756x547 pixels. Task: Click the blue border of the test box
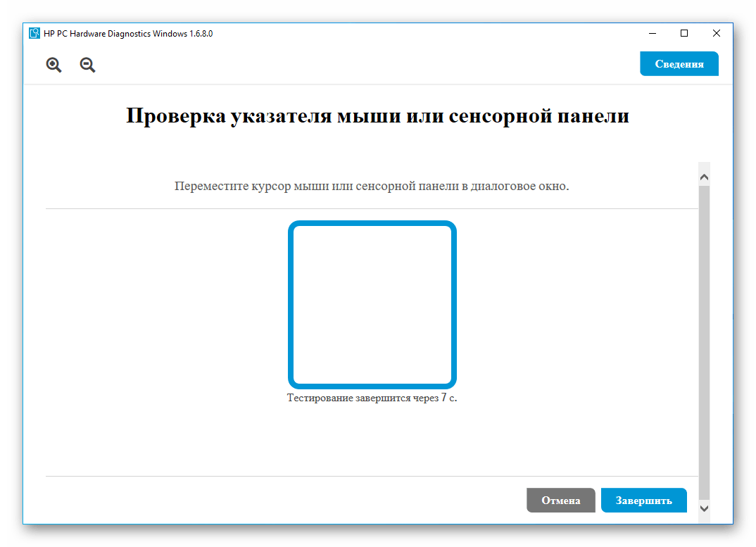(291, 304)
